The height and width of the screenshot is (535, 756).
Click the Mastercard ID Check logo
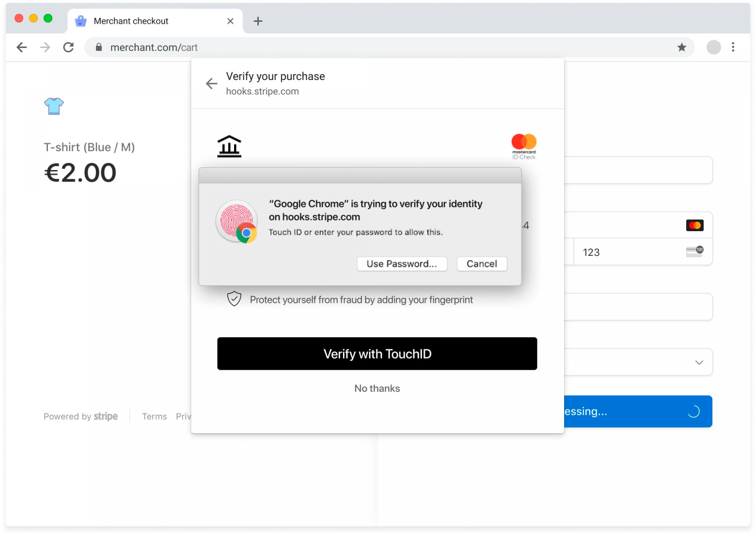coord(524,146)
